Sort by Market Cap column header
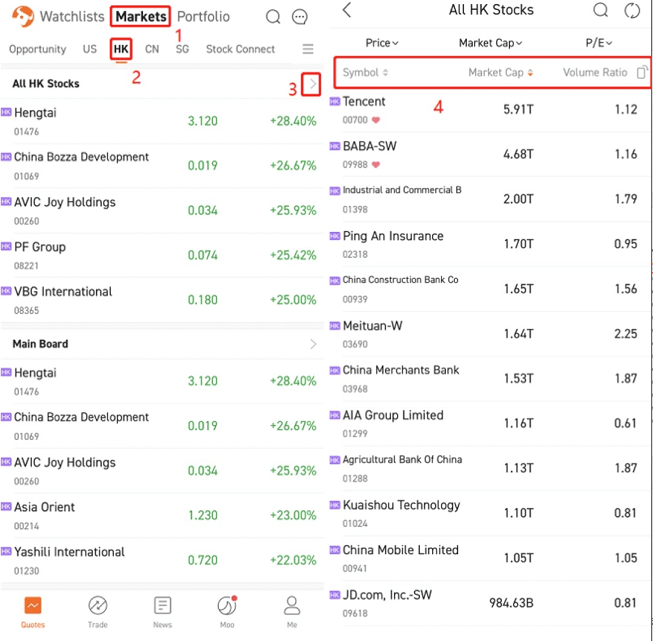 [x=501, y=72]
